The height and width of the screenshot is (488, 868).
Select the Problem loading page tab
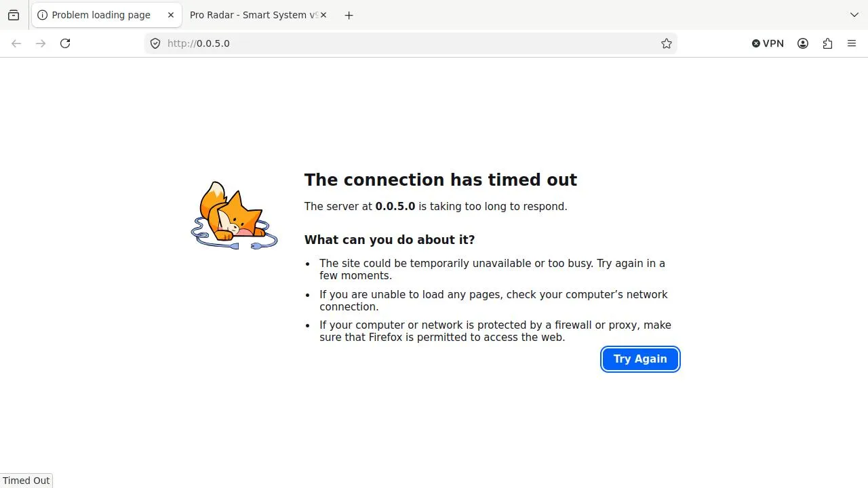[x=100, y=15]
